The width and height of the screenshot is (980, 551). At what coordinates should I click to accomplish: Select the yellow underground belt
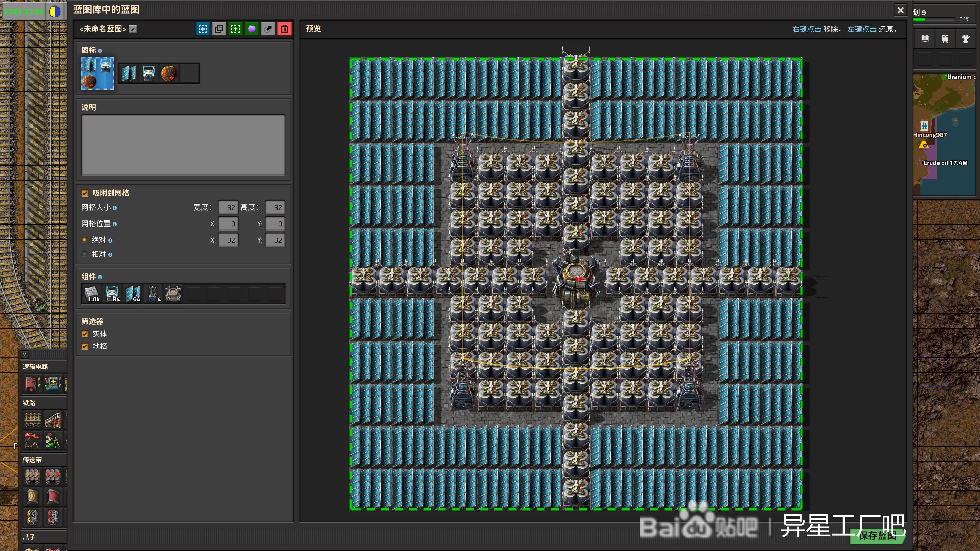tap(32, 497)
